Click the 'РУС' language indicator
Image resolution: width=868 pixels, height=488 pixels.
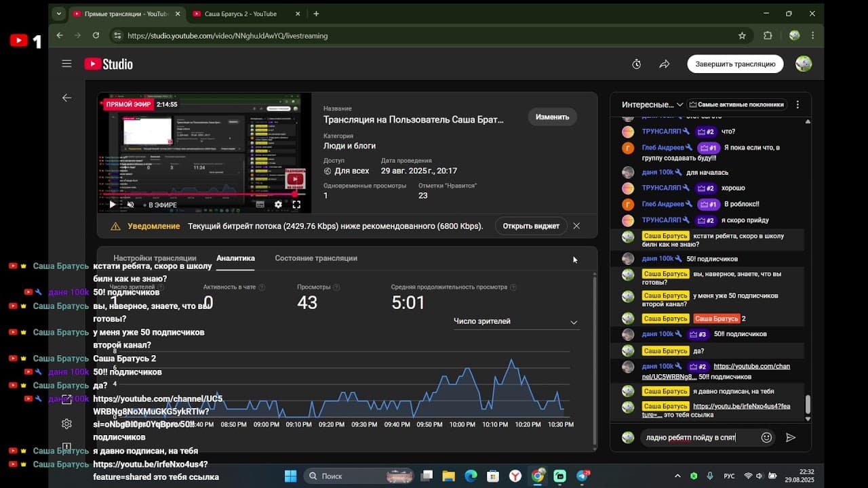[729, 476]
